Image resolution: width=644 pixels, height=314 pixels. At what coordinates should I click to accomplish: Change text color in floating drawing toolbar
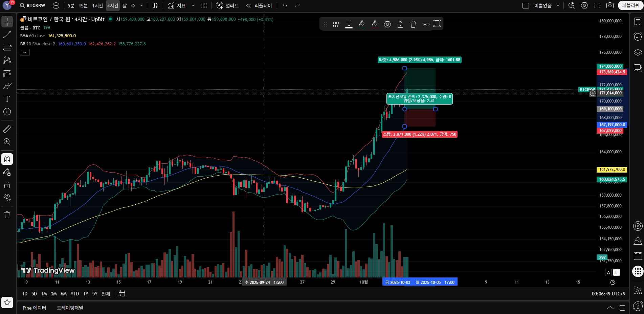(349, 24)
